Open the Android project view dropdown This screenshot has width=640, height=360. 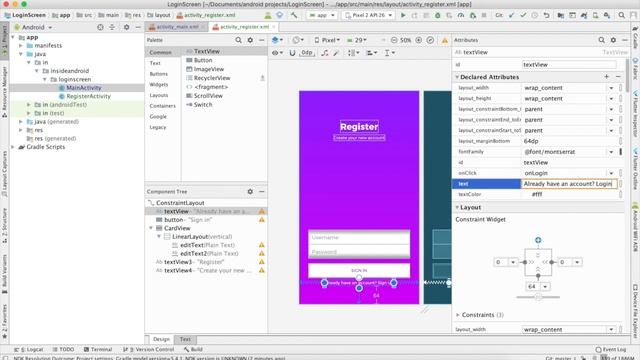(x=33, y=27)
